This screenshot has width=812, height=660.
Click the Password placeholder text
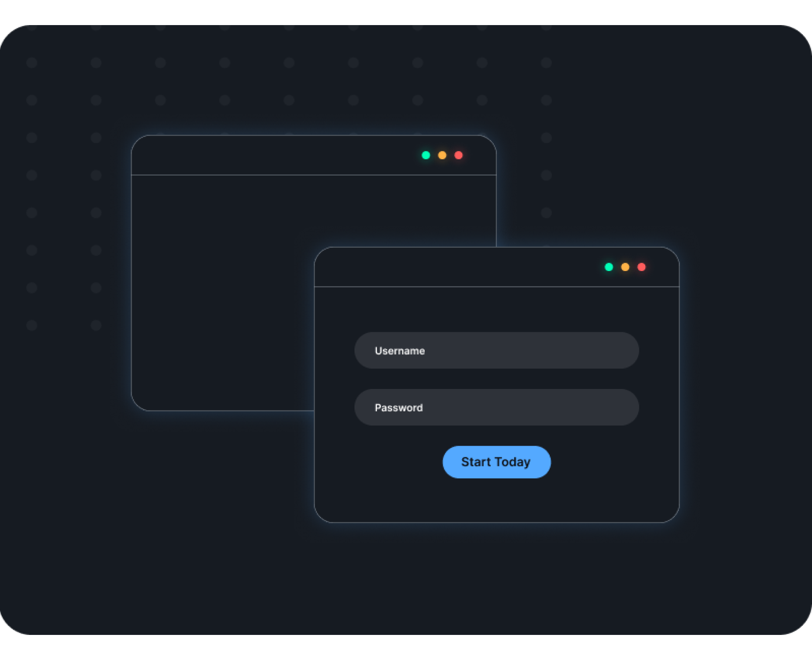tap(398, 408)
